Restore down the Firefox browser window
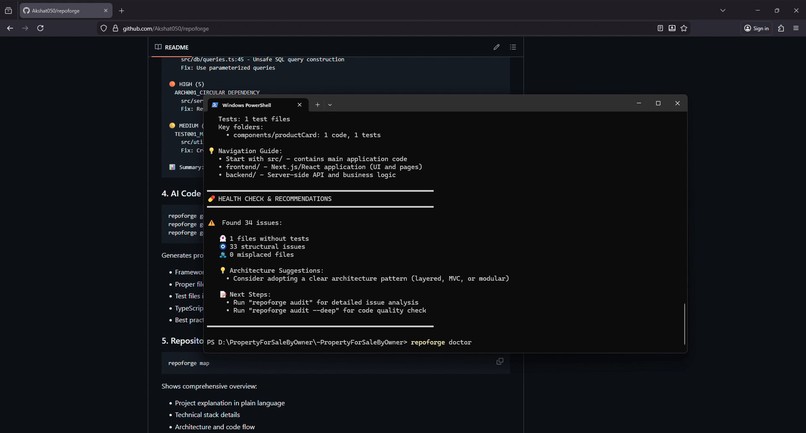 (777, 10)
